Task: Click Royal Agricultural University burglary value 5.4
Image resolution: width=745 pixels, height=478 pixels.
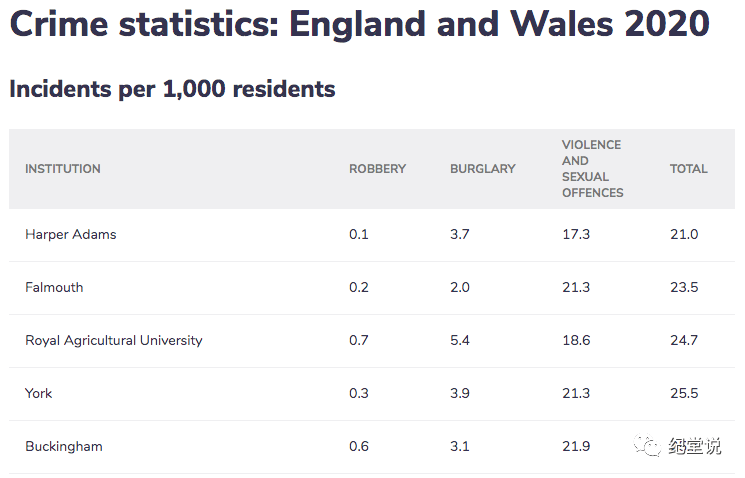Action: pyautogui.click(x=460, y=340)
